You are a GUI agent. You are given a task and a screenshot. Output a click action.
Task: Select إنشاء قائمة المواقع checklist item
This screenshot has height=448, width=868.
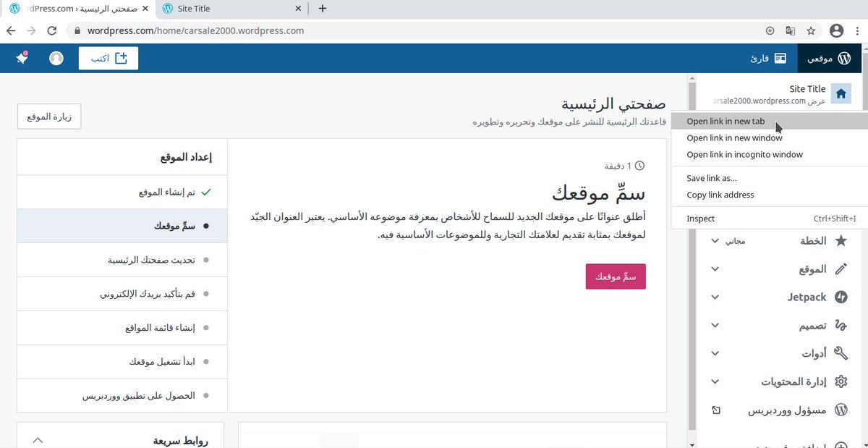pos(122,328)
